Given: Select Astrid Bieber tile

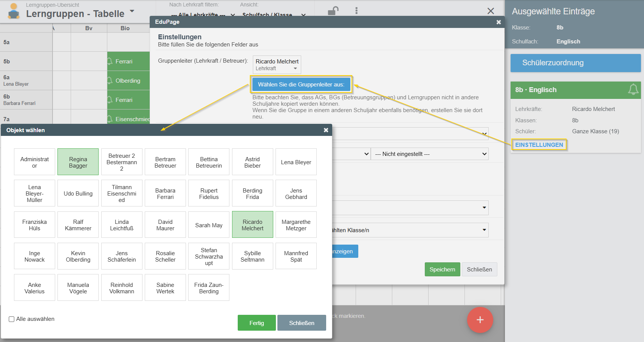Looking at the screenshot, I should 252,162.
